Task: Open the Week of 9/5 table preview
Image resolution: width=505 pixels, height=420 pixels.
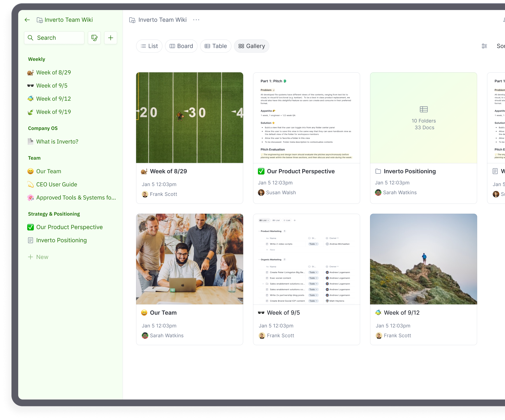Action: click(x=306, y=259)
